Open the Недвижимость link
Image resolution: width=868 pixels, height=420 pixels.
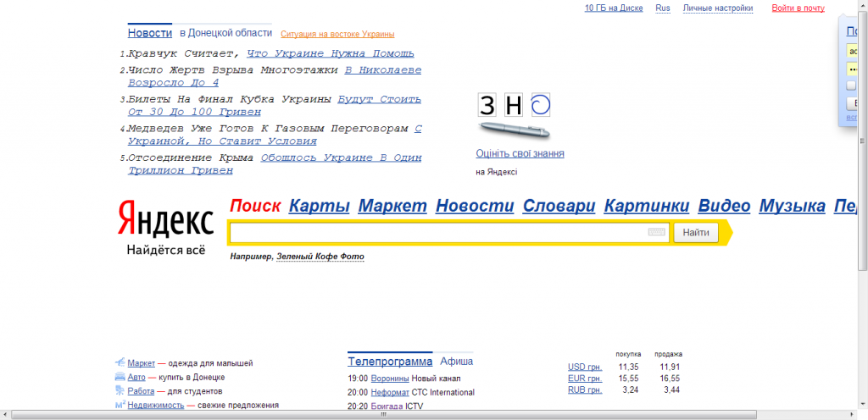pos(156,405)
